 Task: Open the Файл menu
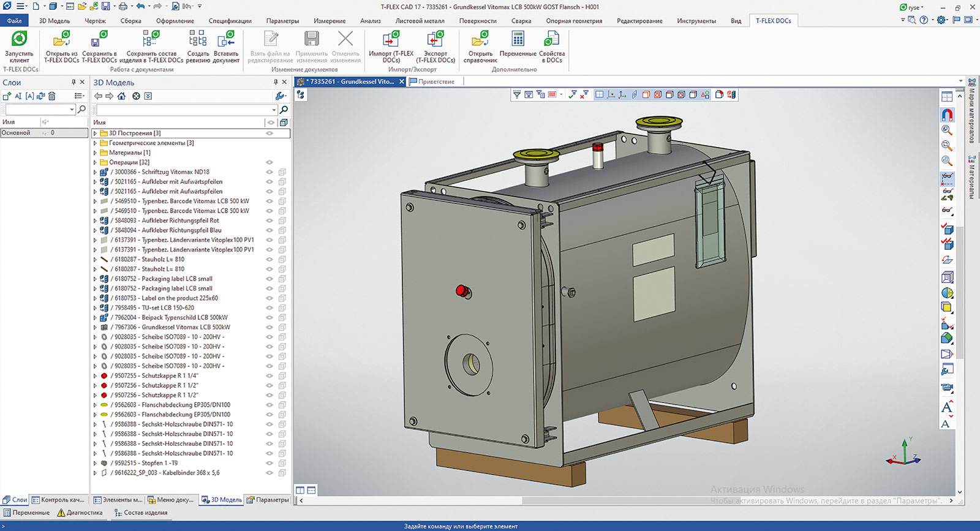pyautogui.click(x=14, y=21)
